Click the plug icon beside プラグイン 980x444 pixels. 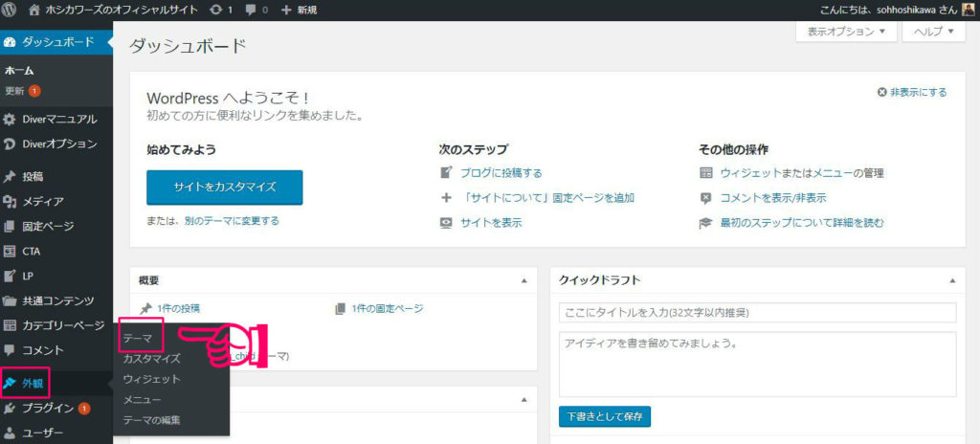(10, 409)
